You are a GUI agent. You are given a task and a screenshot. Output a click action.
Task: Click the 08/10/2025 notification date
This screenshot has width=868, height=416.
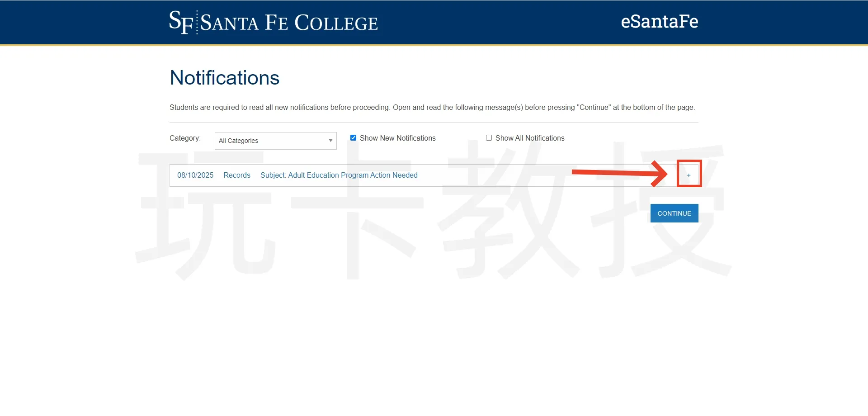[x=195, y=175]
